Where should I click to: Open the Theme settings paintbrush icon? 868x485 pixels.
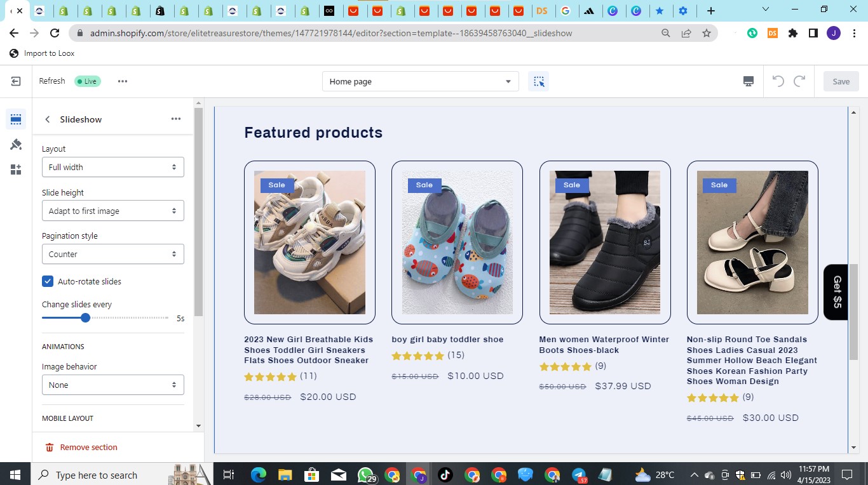click(16, 145)
